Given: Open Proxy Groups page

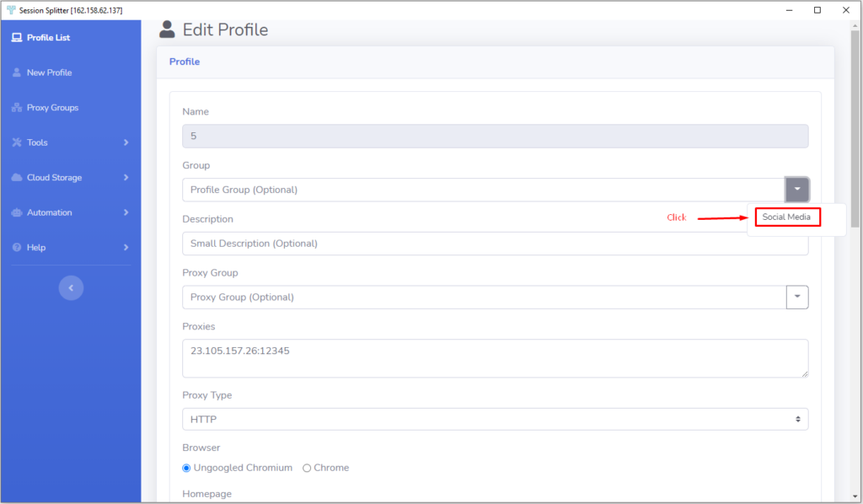Looking at the screenshot, I should tap(53, 107).
